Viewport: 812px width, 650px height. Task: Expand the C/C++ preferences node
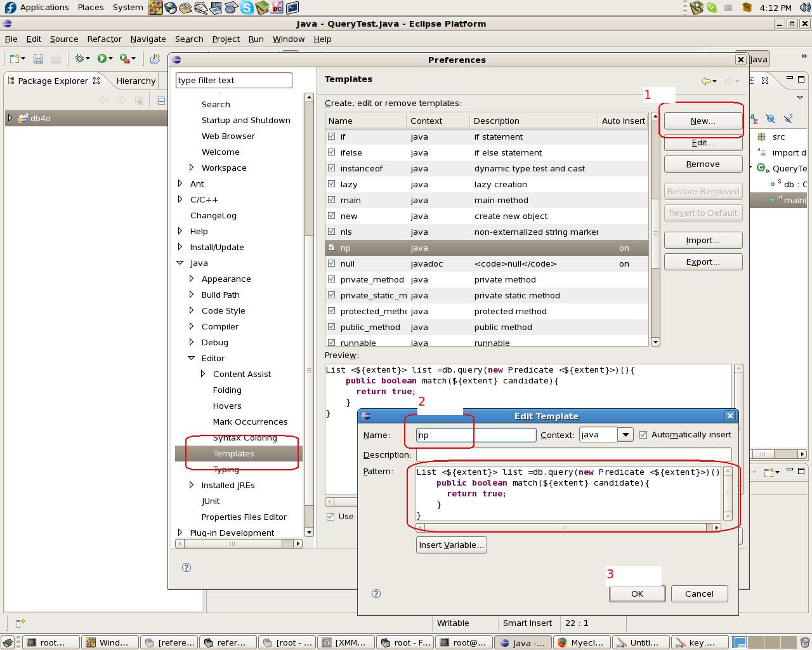click(180, 199)
